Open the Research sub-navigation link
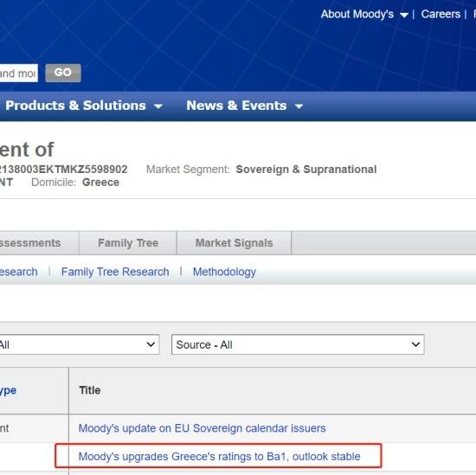Image resolution: width=476 pixels, height=475 pixels. click(19, 272)
